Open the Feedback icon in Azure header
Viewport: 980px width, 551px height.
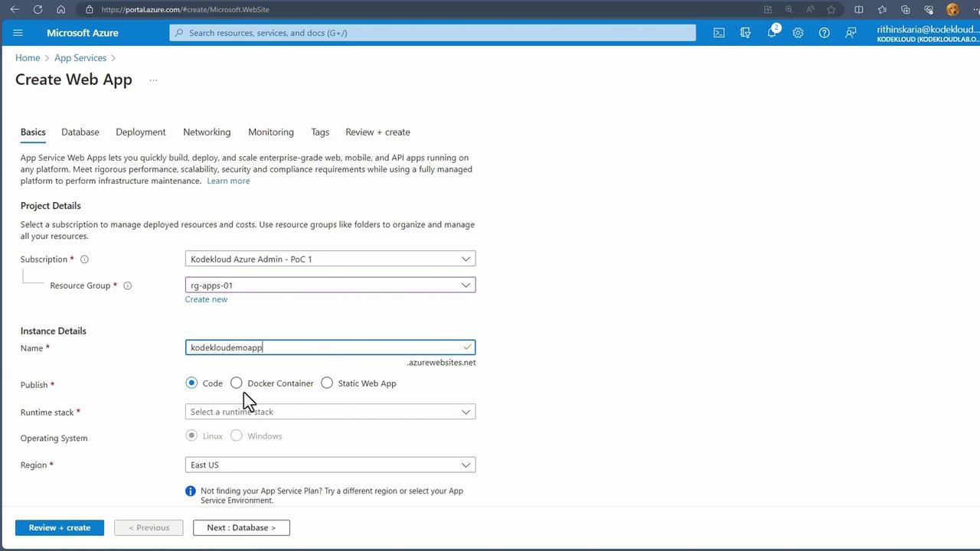click(851, 33)
